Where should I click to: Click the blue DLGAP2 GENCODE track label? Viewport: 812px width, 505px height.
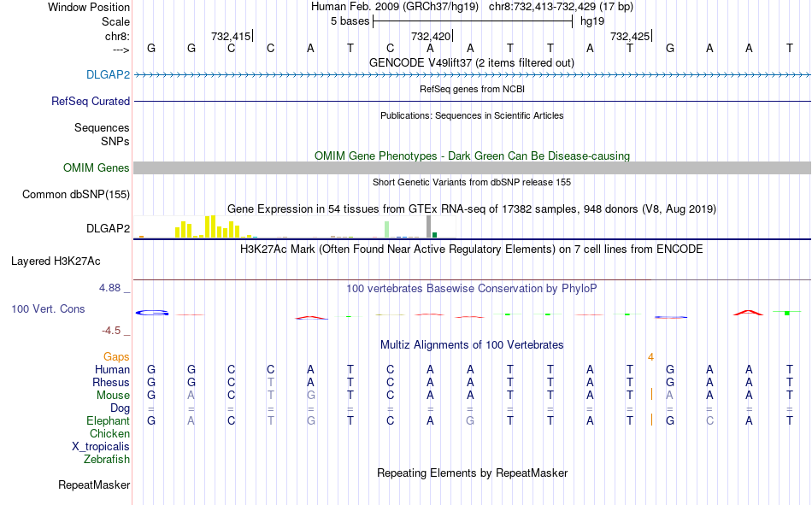point(108,74)
